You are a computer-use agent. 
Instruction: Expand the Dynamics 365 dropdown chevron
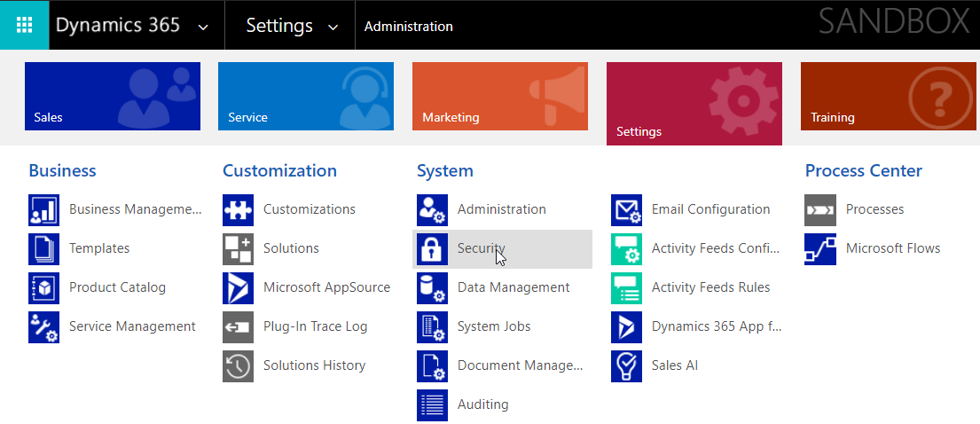[202, 27]
